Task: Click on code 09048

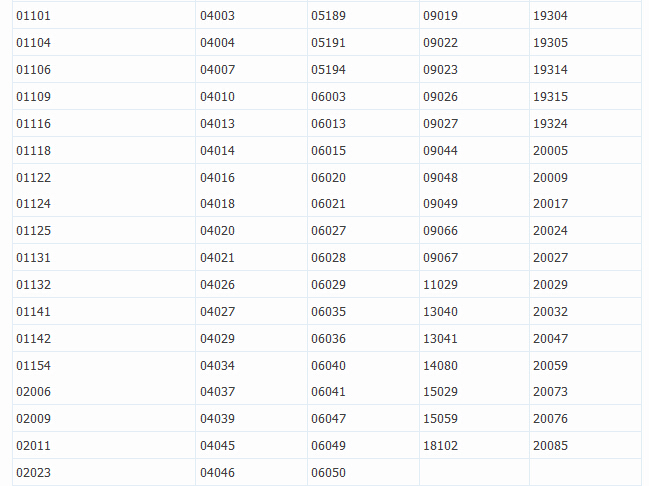Action: (440, 177)
